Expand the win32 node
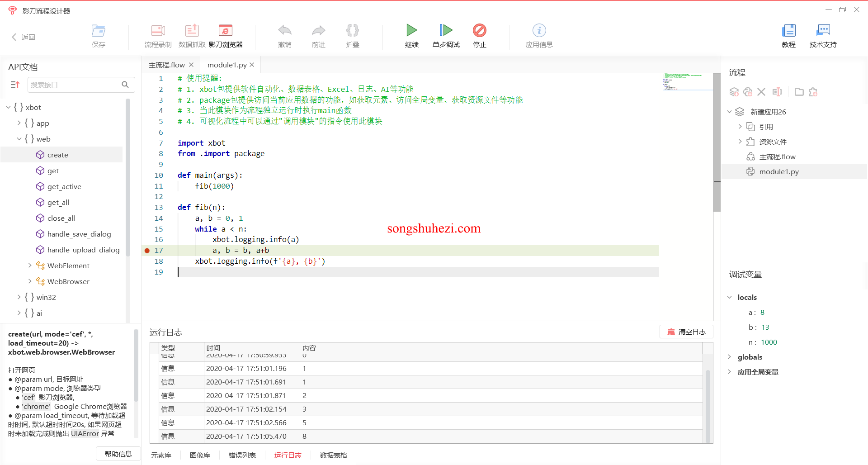The image size is (868, 465). pyautogui.click(x=19, y=297)
